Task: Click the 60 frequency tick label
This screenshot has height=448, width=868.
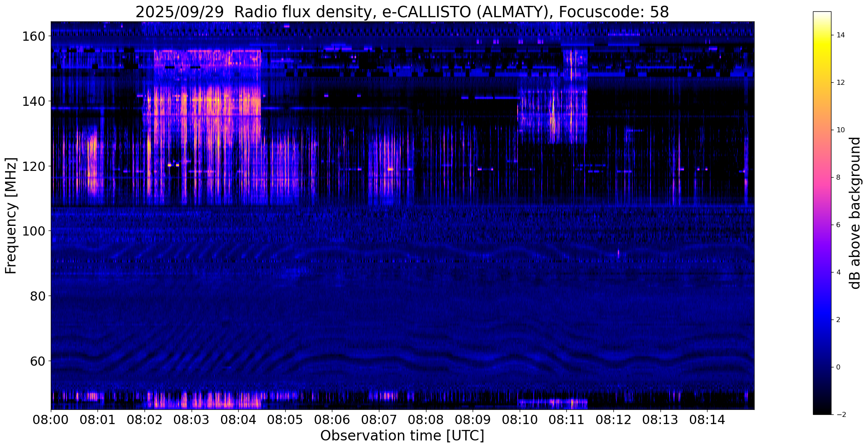Action: 37,361
